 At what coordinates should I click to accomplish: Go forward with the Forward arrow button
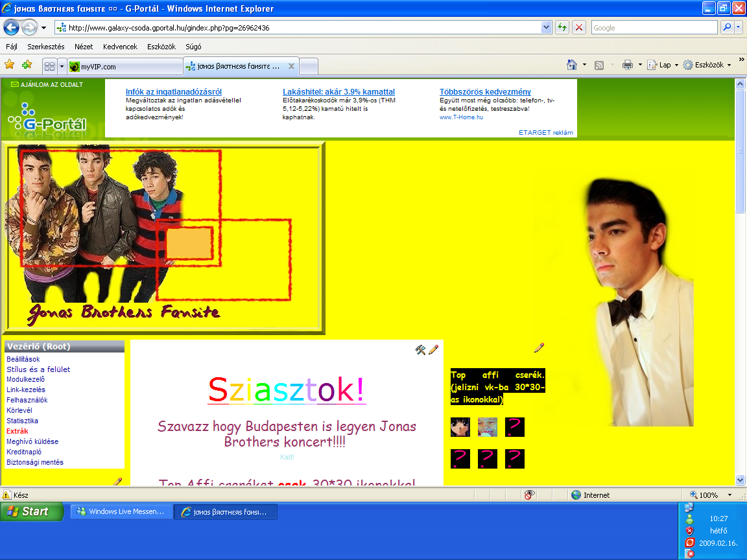tap(30, 28)
